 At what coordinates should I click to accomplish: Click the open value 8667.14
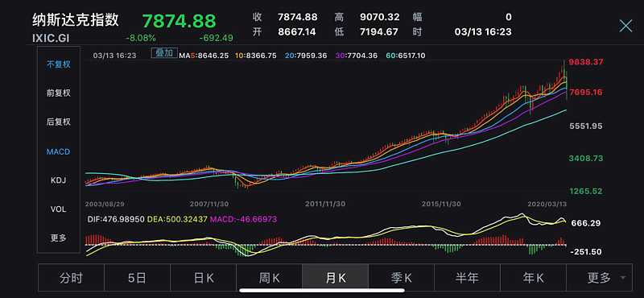point(297,31)
